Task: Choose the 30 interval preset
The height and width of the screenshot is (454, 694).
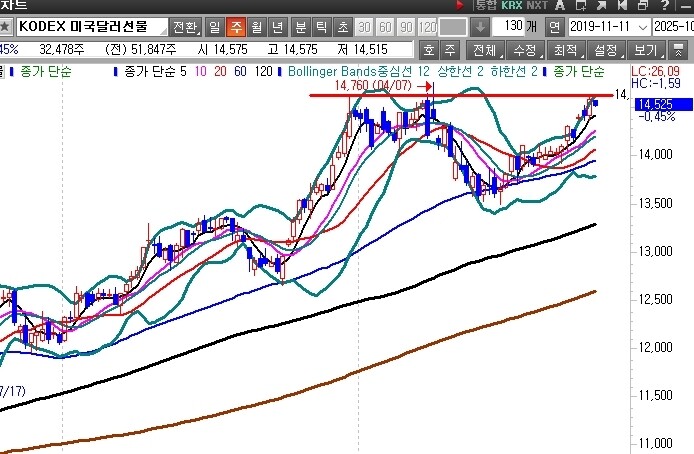Action: (x=364, y=27)
